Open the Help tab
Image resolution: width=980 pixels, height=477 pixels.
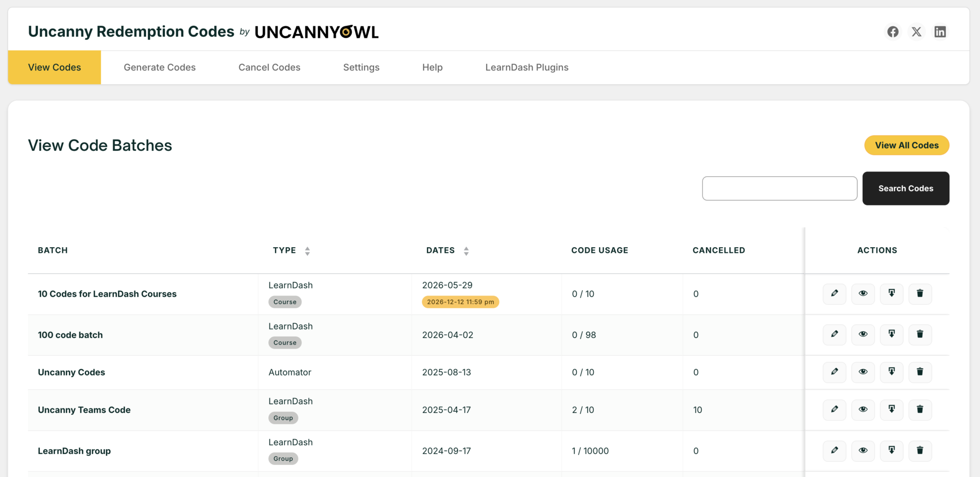pyautogui.click(x=433, y=68)
